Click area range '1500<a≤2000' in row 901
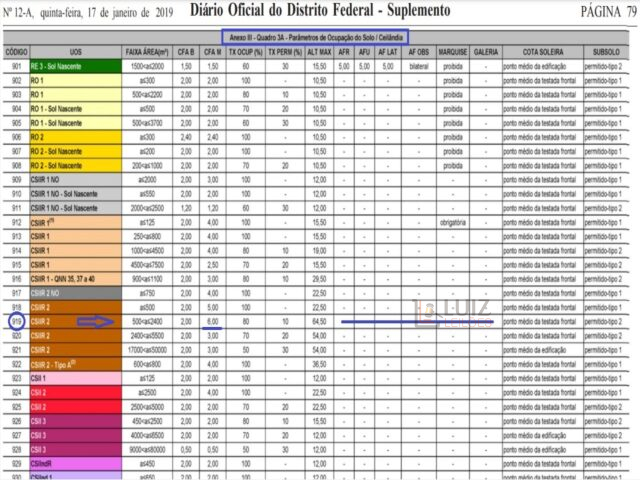This screenshot has width=640, height=480. (147, 67)
